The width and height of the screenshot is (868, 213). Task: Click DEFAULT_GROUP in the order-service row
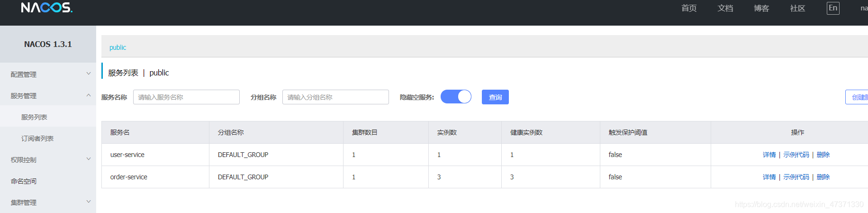point(243,177)
